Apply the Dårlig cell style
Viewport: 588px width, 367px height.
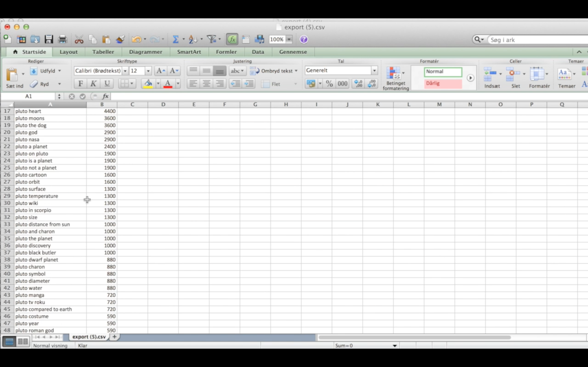coord(443,83)
